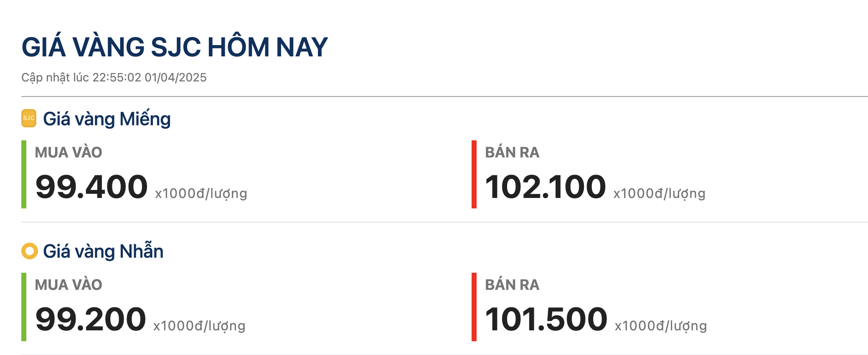Click the "BÁN RA" label under Giá vàng Nhẫn
The height and width of the screenshot is (355, 868).
(512, 285)
